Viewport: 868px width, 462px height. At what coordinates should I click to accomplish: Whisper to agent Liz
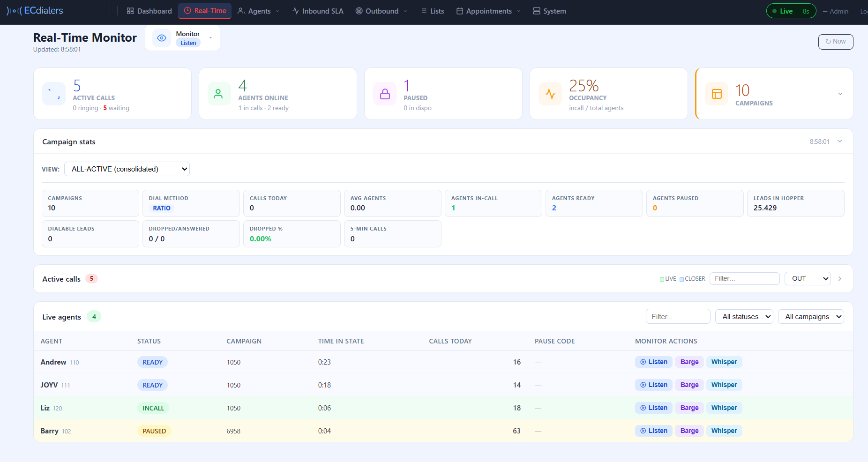pyautogui.click(x=724, y=408)
